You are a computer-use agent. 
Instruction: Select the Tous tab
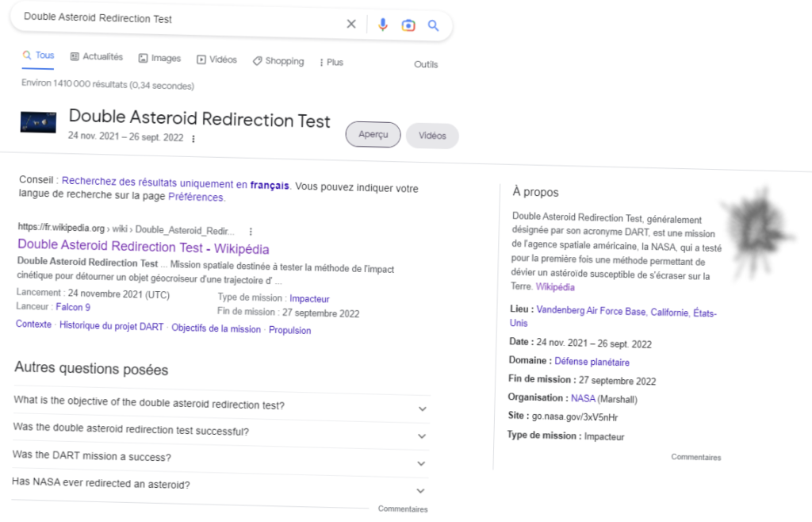tap(38, 55)
